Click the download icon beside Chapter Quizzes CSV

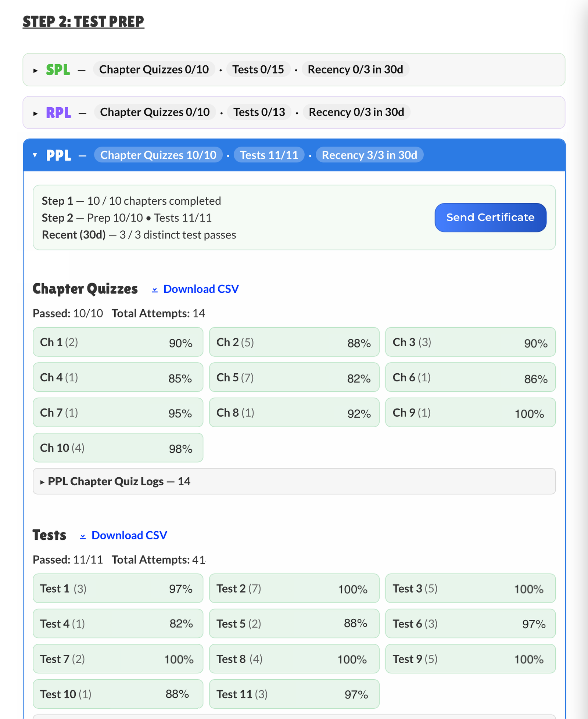click(154, 290)
